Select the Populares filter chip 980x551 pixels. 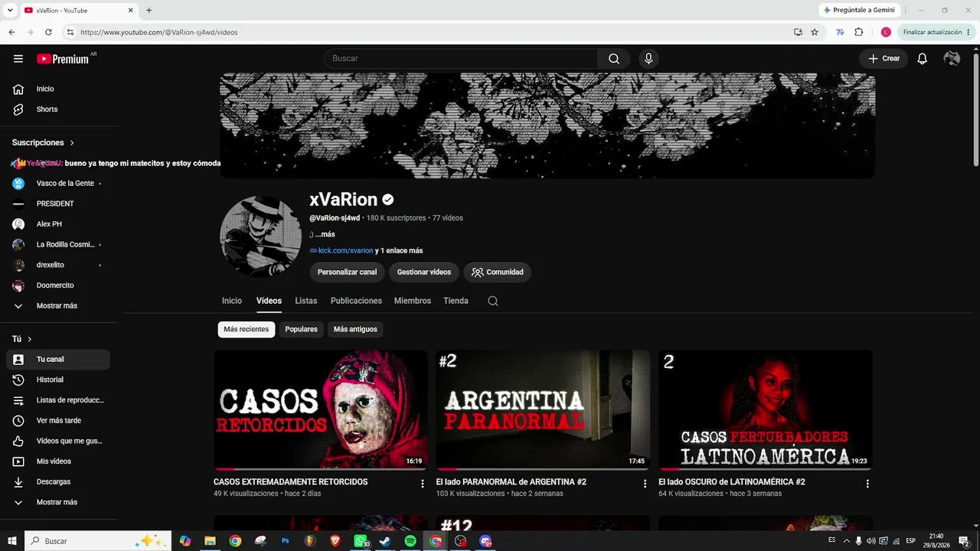point(301,329)
